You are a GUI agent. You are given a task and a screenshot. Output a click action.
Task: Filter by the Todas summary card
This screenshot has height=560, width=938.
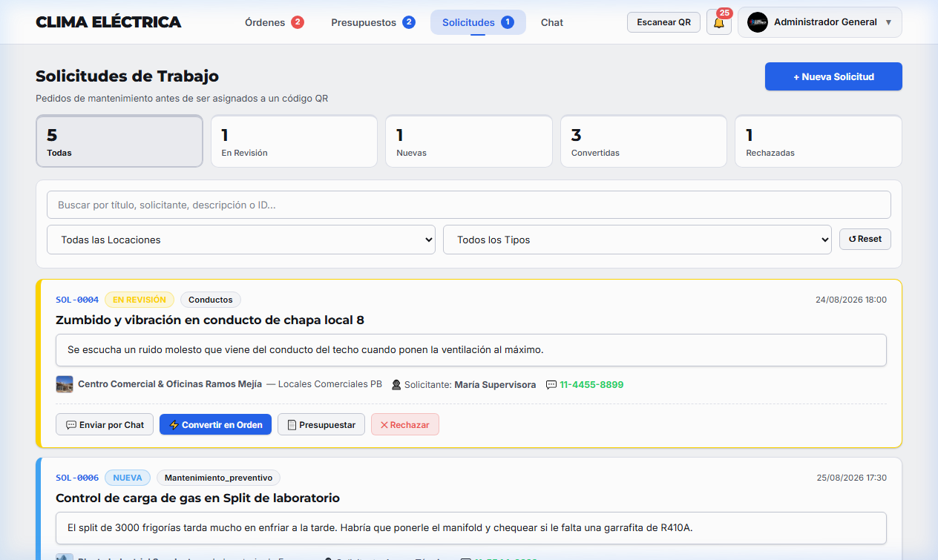pyautogui.click(x=119, y=141)
